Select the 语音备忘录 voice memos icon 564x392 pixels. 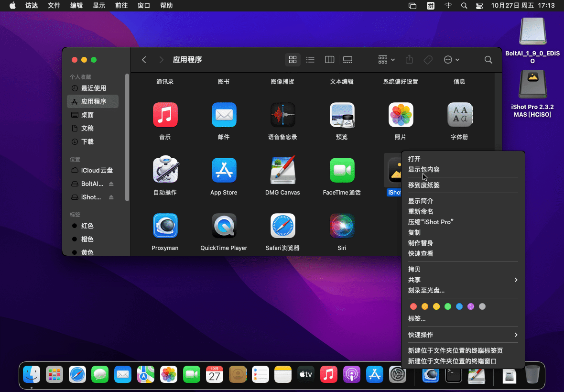pyautogui.click(x=282, y=115)
